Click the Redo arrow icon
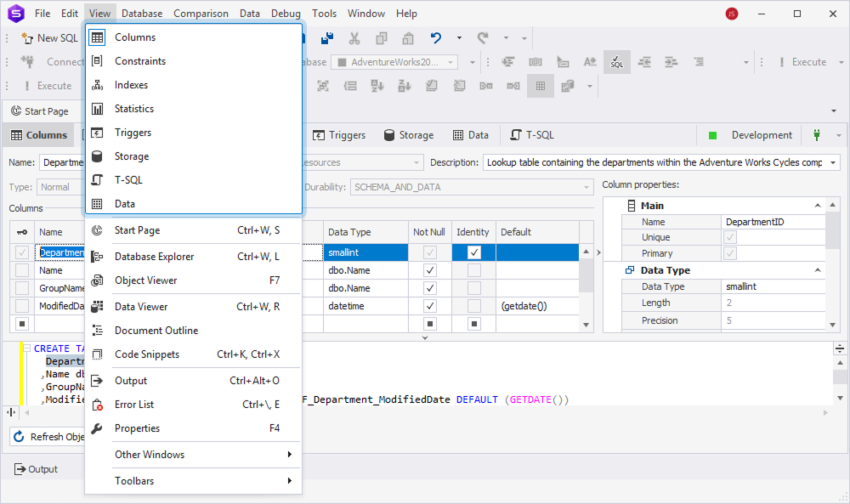The image size is (850, 504). click(x=483, y=38)
